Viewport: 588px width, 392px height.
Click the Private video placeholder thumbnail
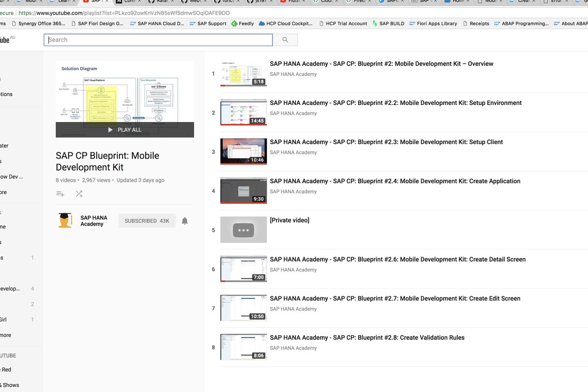(x=244, y=230)
